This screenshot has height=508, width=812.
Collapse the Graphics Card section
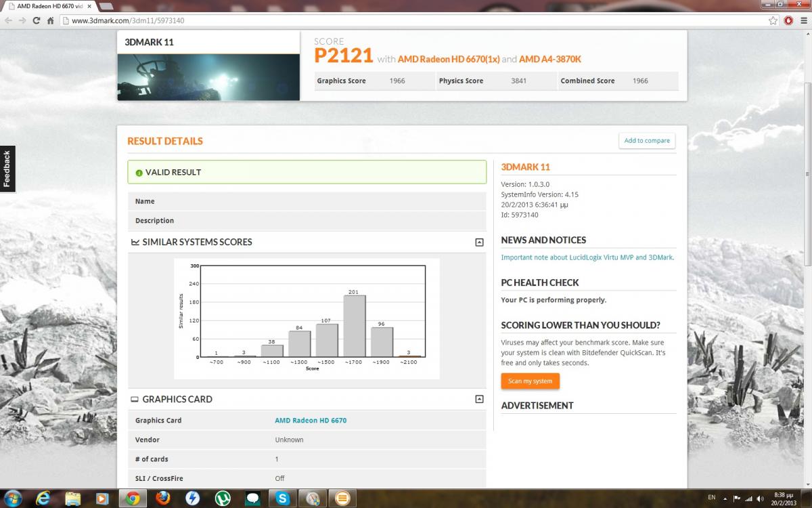(x=479, y=399)
